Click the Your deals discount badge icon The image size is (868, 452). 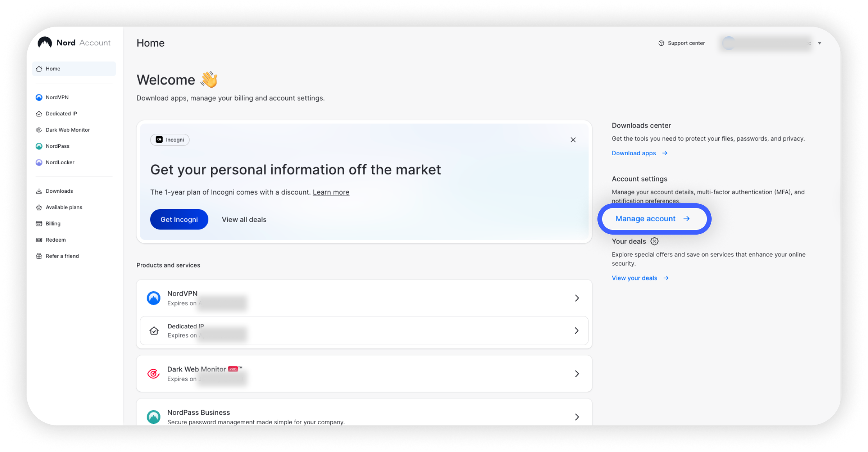coord(655,241)
